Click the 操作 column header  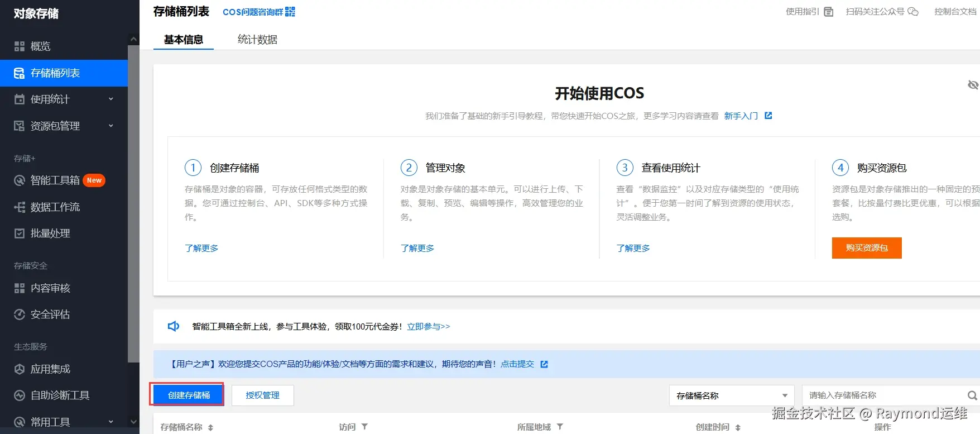click(x=882, y=427)
